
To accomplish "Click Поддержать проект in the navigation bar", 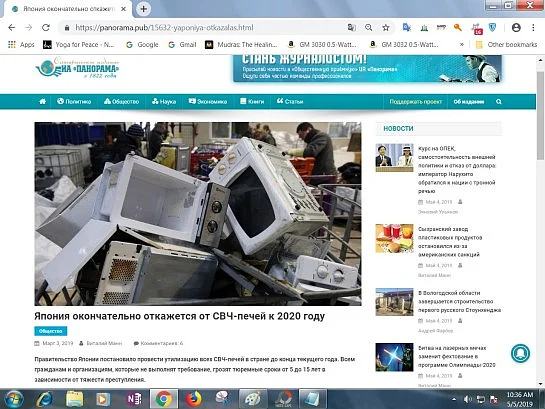I will point(415,102).
